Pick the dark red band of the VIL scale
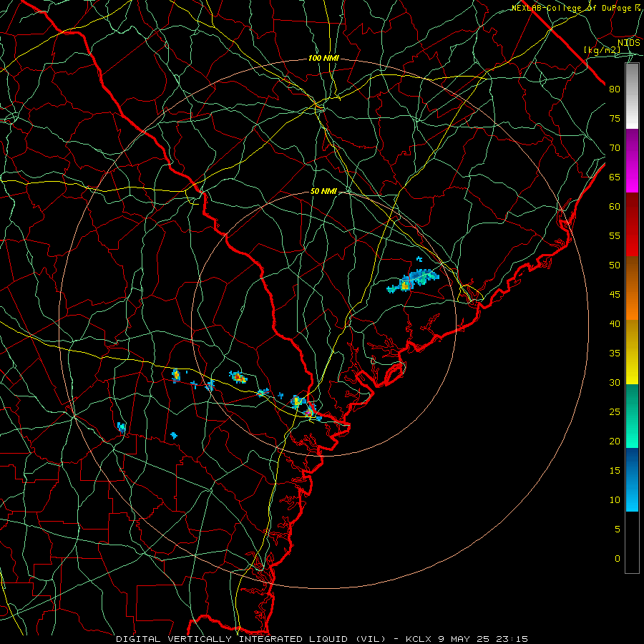Screen dimensions: 644x644 coord(632,225)
